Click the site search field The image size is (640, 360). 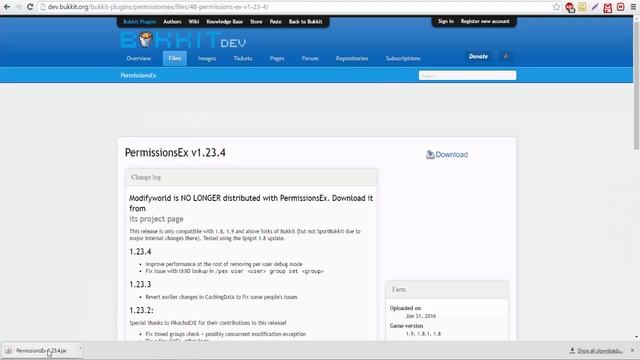[x=467, y=76]
